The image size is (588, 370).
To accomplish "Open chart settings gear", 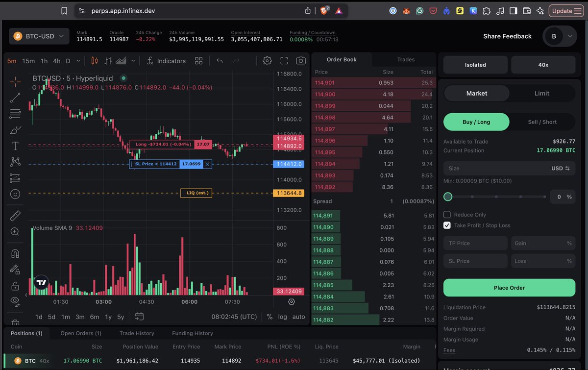I will (x=267, y=61).
